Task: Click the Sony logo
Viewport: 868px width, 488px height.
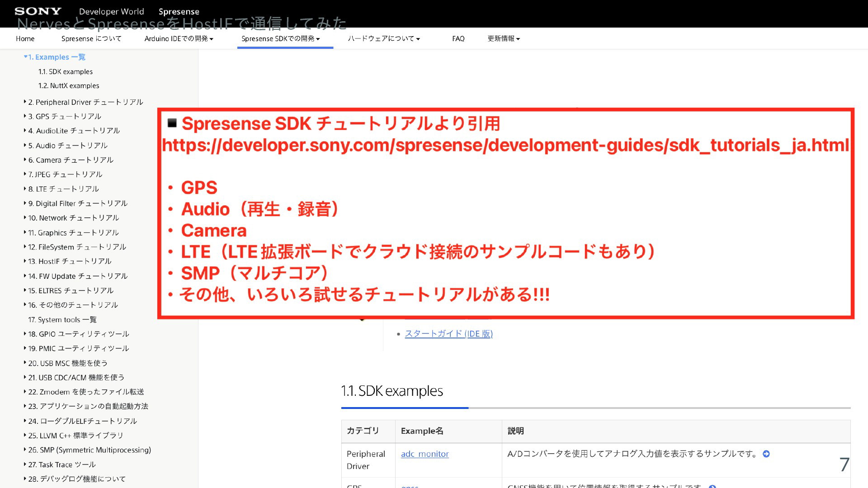Action: (38, 11)
